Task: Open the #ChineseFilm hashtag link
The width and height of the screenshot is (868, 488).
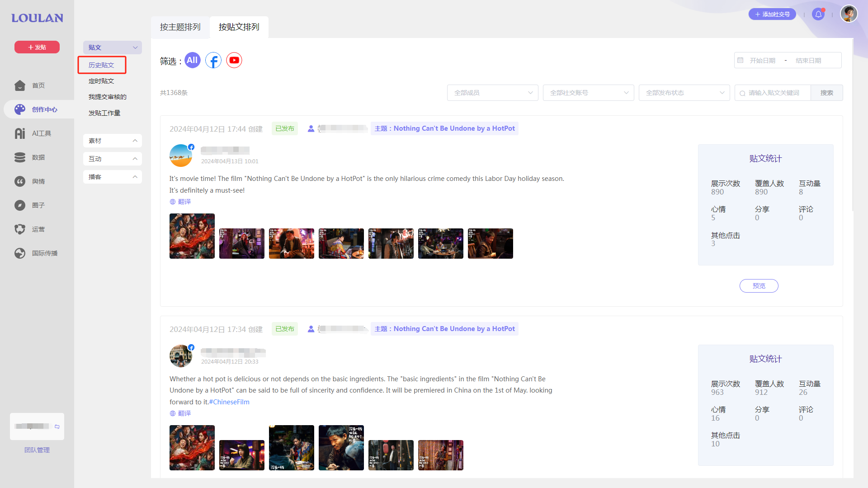Action: coord(229,402)
